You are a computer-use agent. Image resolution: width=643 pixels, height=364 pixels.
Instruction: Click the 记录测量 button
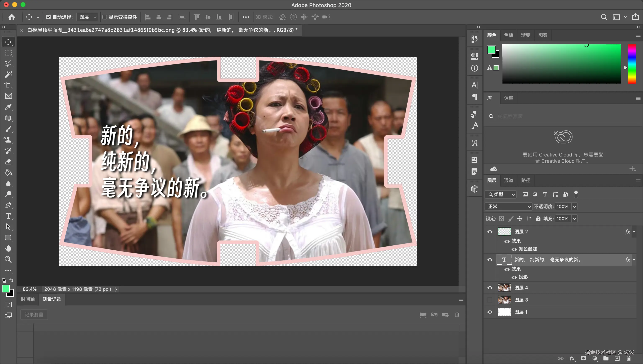tap(34, 314)
